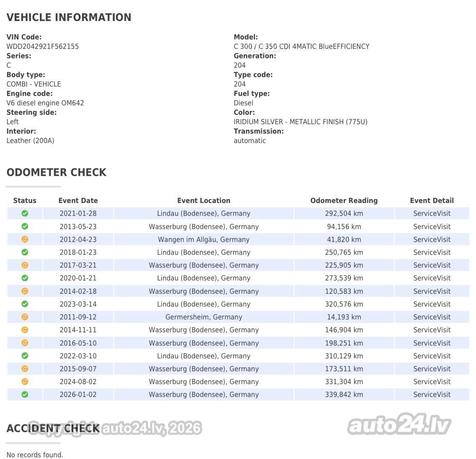Click green check icon for 2023-03-14 row
Viewport: 476px width, 459px height.
[x=25, y=304]
